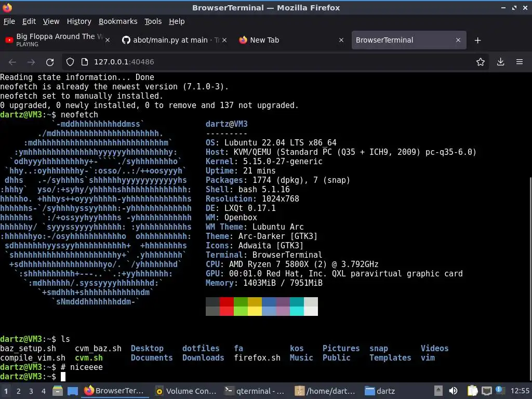Open the clipboard manager tray icon
The height and width of the screenshot is (399, 532).
click(x=473, y=391)
